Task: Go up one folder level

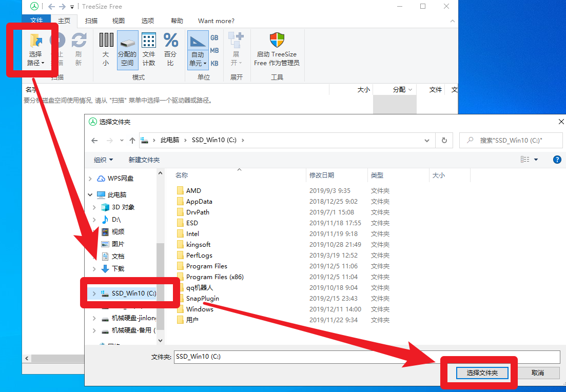Action: [132, 141]
